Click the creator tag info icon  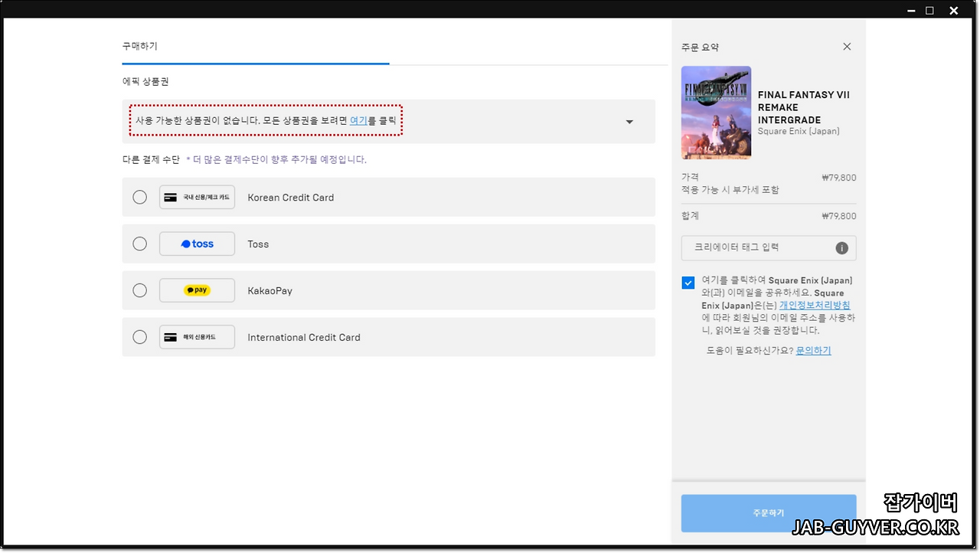[x=841, y=248]
